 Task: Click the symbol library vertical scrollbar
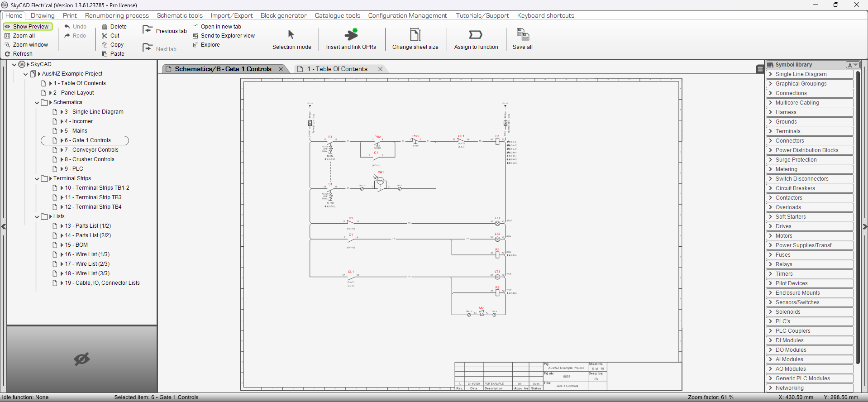[x=858, y=217]
